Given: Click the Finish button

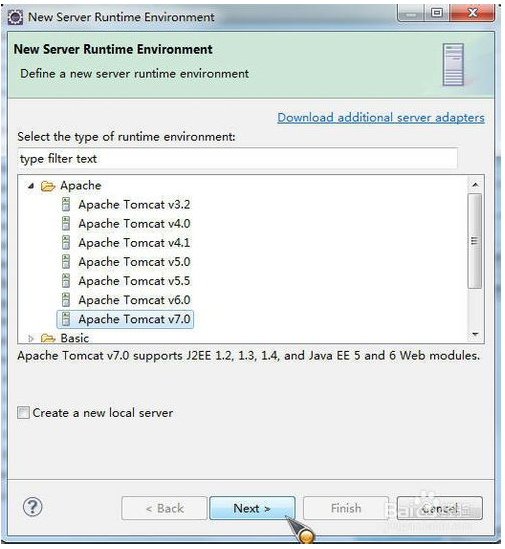Looking at the screenshot, I should point(346,508).
